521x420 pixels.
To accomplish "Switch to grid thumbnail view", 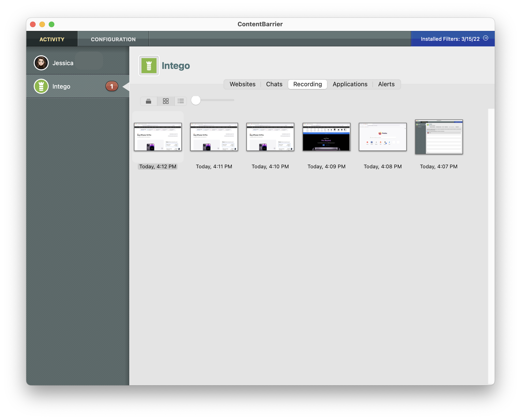I will (x=166, y=101).
